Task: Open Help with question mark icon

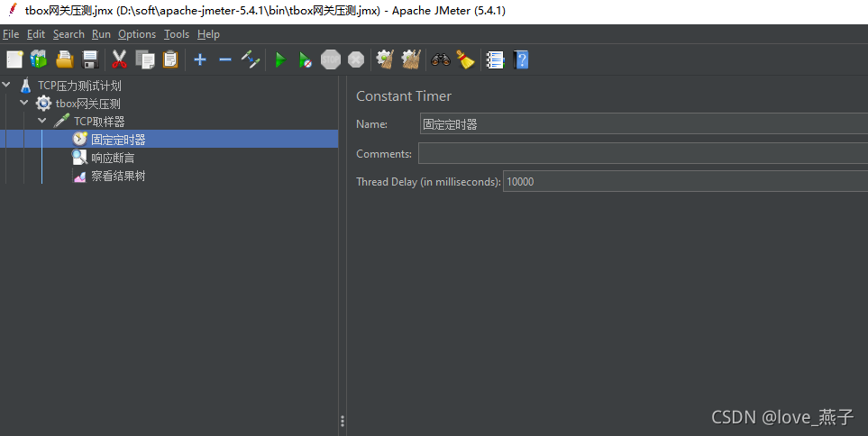Action: coord(521,59)
